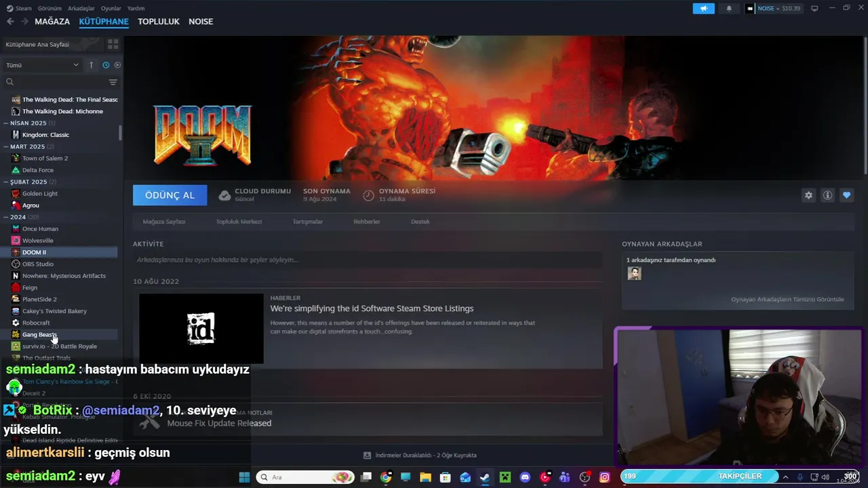Open the Görünüm menu

tap(50, 8)
